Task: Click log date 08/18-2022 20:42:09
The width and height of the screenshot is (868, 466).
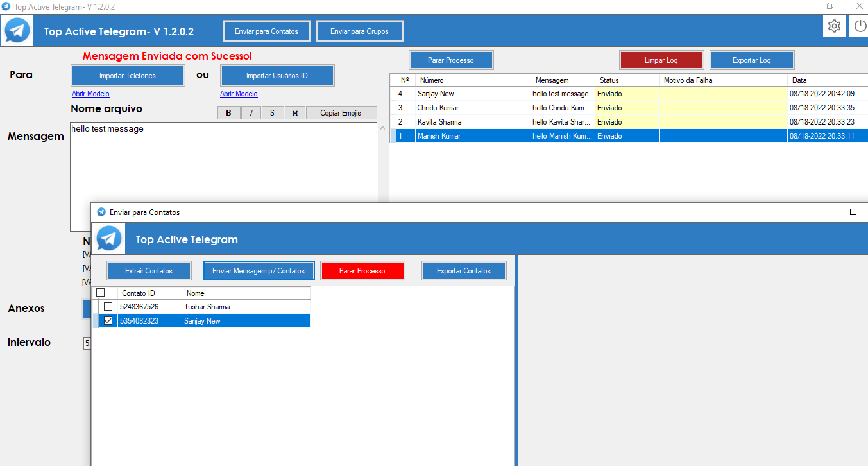Action: pyautogui.click(x=822, y=94)
